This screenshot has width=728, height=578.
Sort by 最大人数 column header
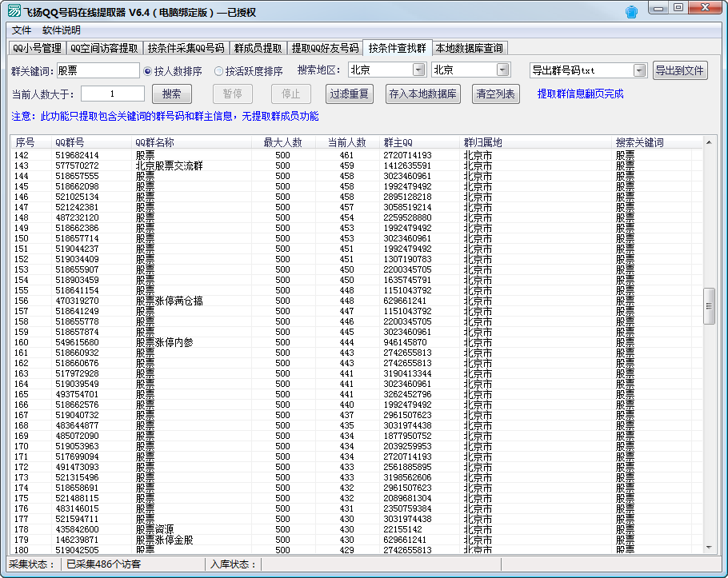pos(283,142)
